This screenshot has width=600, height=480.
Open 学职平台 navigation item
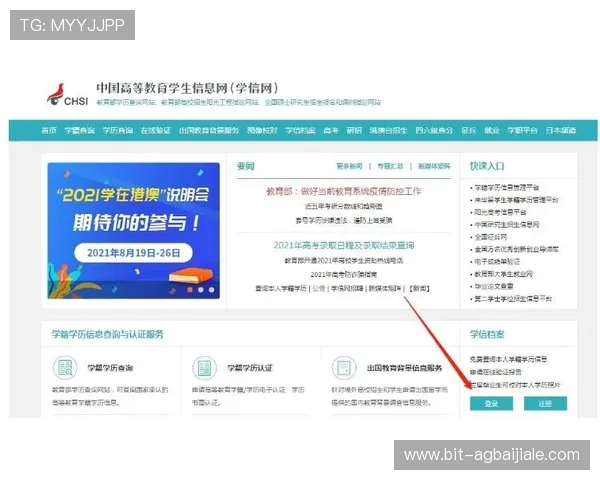point(523,131)
